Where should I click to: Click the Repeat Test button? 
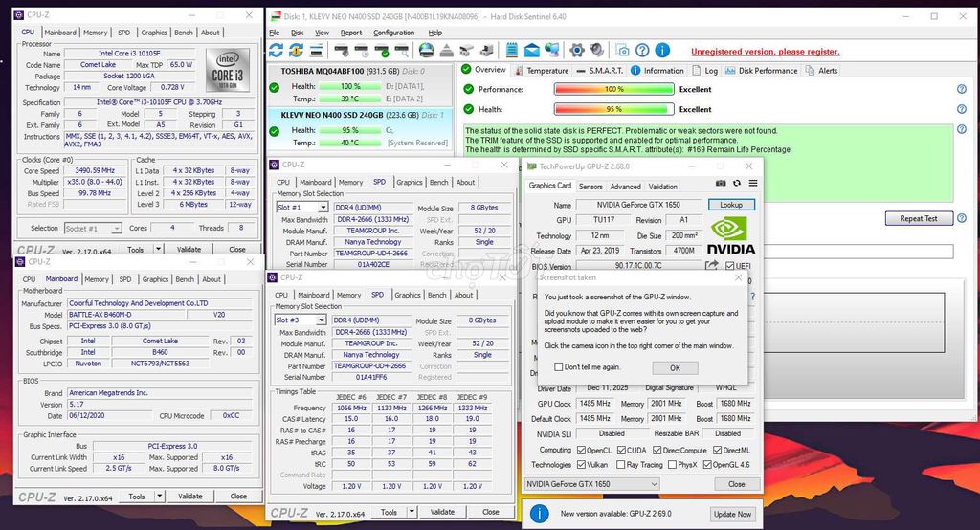[x=919, y=218]
